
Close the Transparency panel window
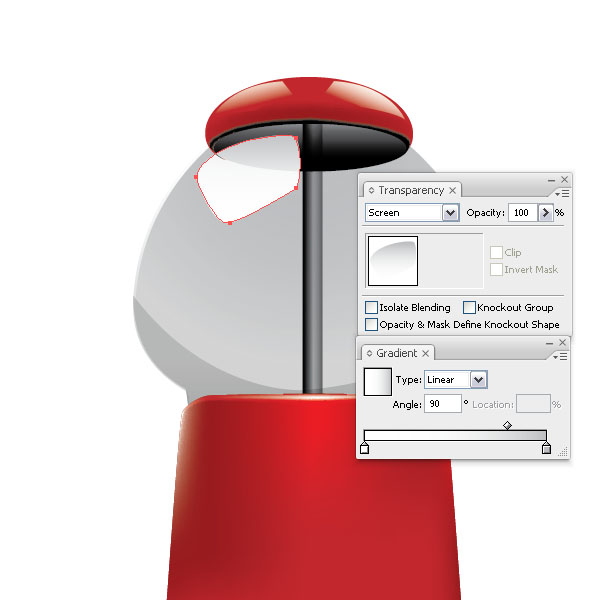[x=564, y=179]
